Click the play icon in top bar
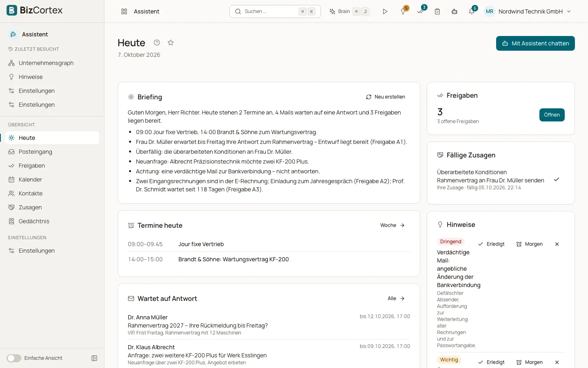Image resolution: width=588 pixels, height=368 pixels. tap(385, 11)
